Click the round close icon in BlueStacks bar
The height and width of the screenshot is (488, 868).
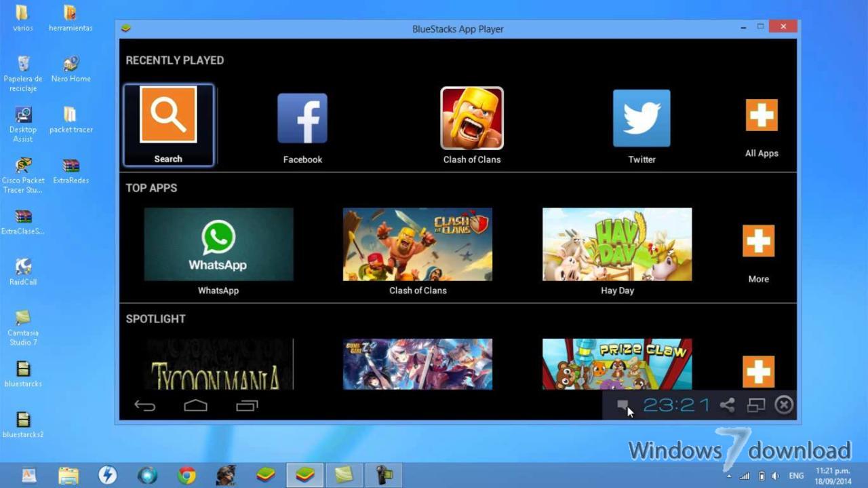point(784,405)
